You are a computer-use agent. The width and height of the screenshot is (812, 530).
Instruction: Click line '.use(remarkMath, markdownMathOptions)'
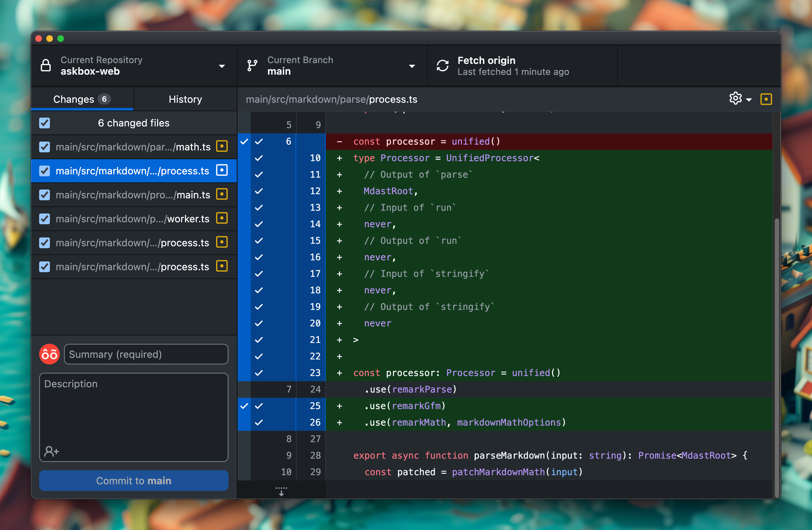tap(548, 422)
